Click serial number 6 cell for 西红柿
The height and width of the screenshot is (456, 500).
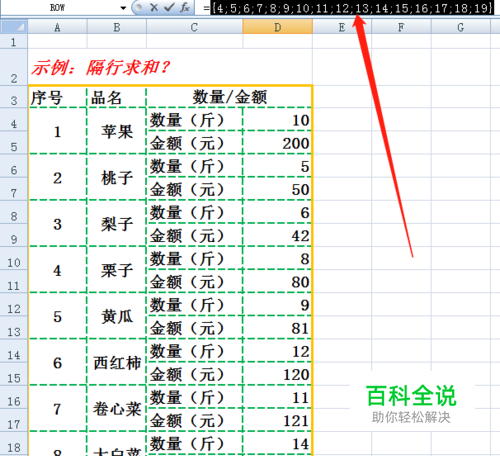57,363
